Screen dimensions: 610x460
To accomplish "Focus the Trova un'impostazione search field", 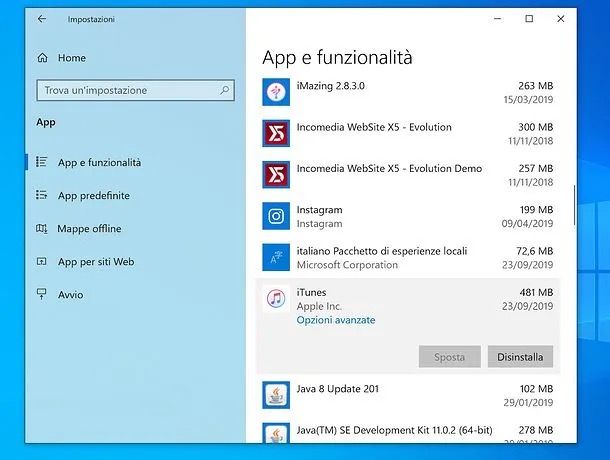I will point(135,90).
